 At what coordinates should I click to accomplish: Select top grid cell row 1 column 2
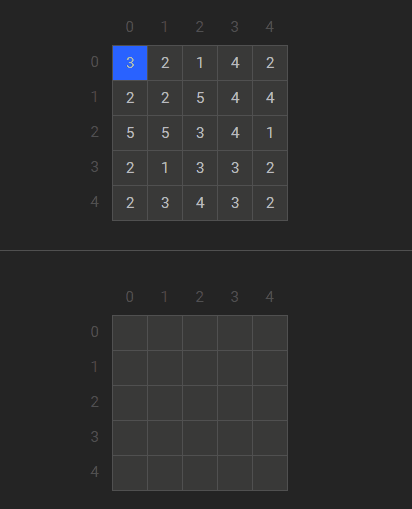point(200,98)
